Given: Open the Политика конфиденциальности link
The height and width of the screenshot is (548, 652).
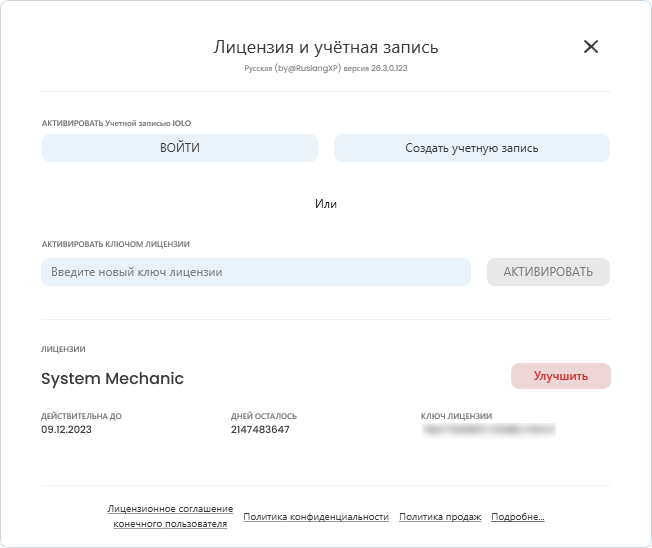Looking at the screenshot, I should coord(316,517).
